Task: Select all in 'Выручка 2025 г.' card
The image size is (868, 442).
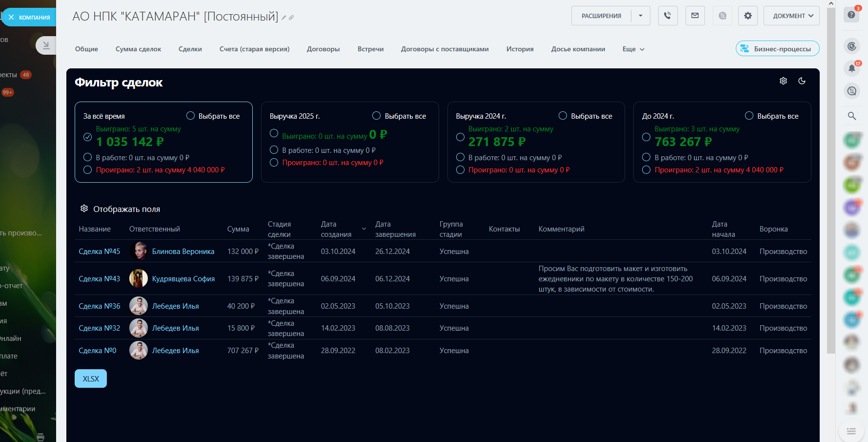Action: pyautogui.click(x=376, y=116)
